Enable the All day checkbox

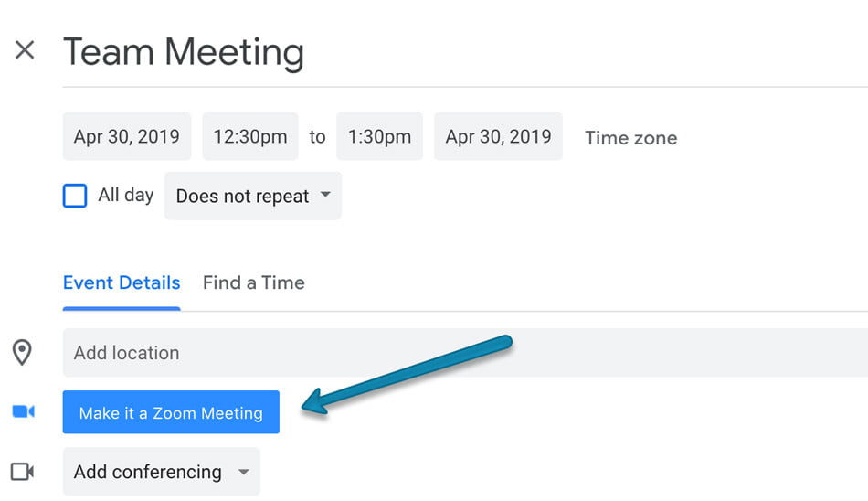[x=75, y=196]
